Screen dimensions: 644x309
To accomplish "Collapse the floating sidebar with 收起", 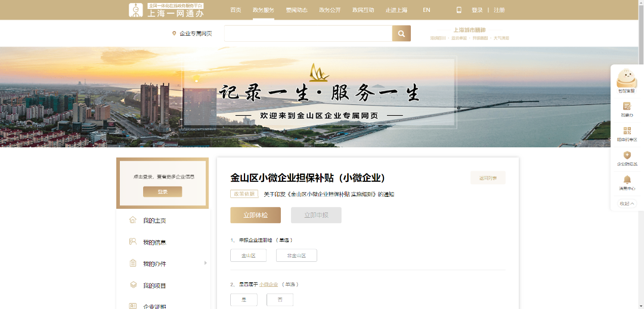I will pos(627,203).
